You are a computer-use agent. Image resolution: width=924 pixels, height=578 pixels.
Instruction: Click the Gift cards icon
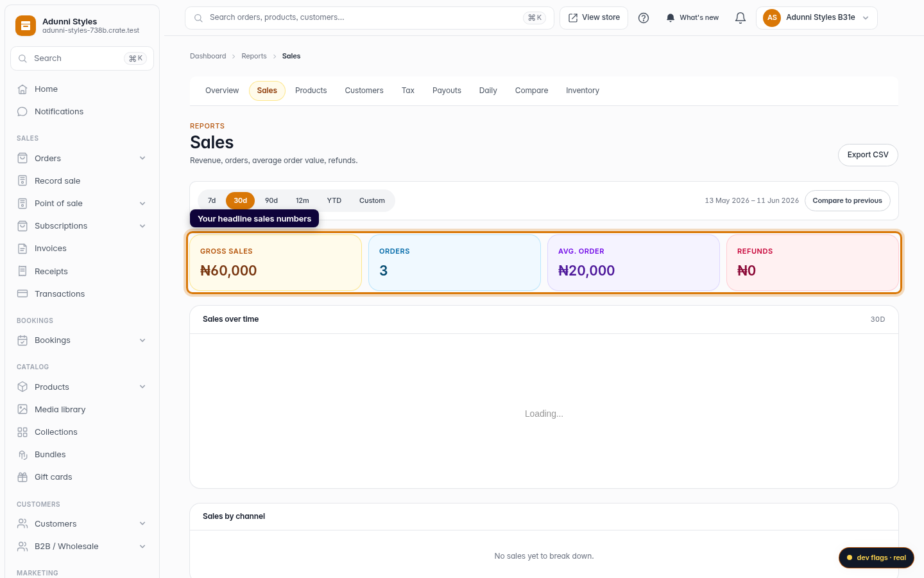click(22, 477)
